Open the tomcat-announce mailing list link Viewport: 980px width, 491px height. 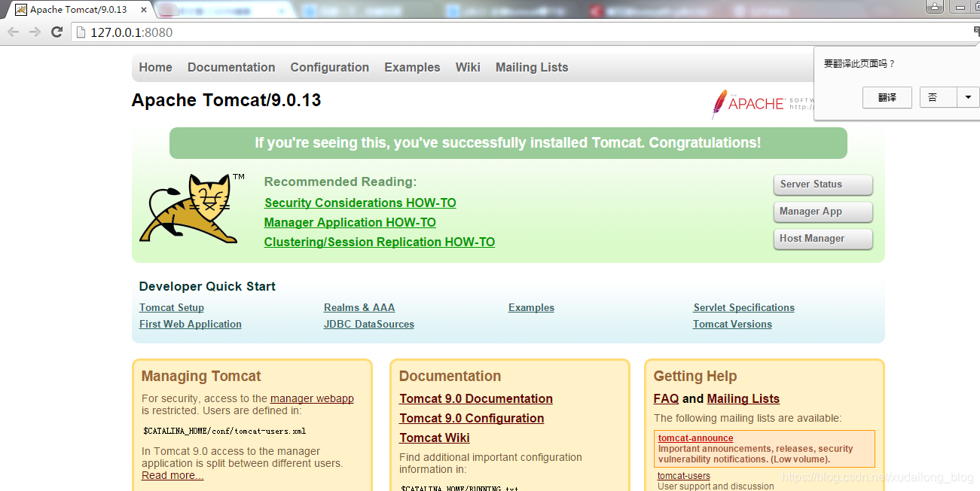click(x=695, y=438)
